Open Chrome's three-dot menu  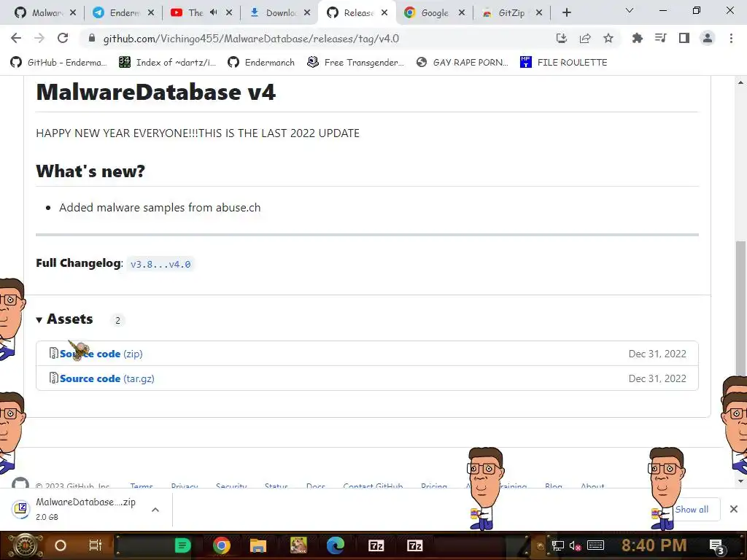731,38
